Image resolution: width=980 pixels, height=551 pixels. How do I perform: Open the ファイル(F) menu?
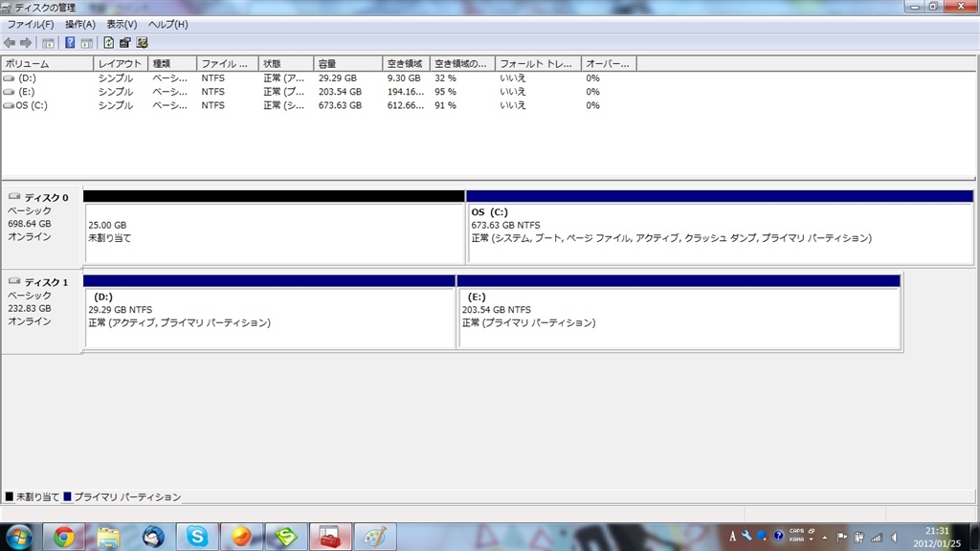pos(30,24)
